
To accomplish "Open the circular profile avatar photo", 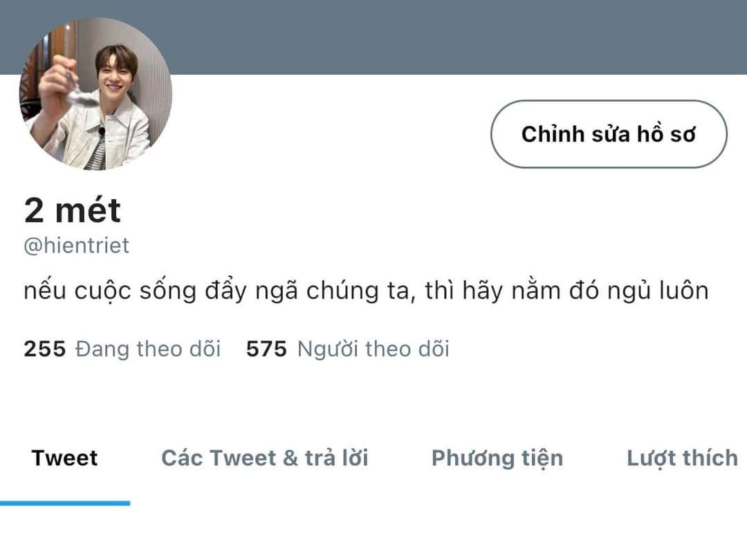I will point(95,94).
